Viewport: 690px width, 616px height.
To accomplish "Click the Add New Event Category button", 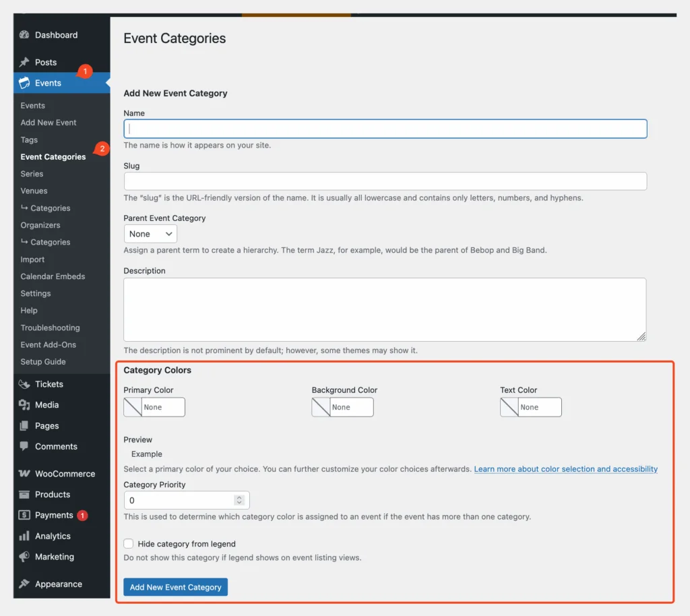I will pyautogui.click(x=176, y=587).
